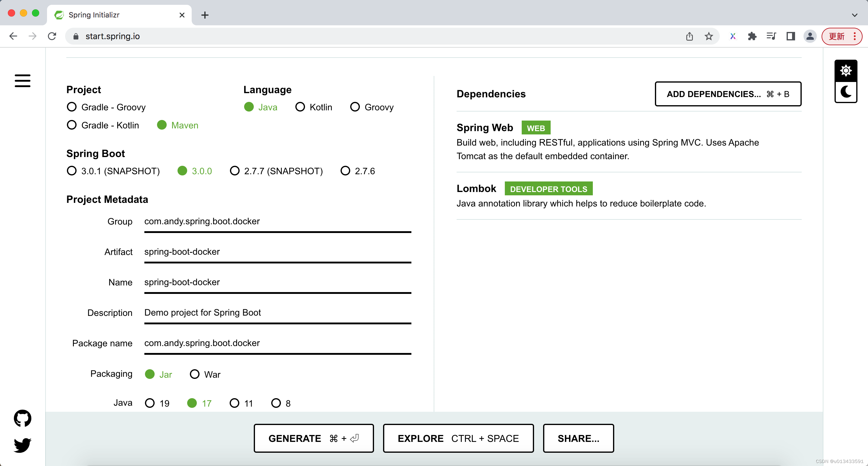This screenshot has width=868, height=466.
Task: Toggle the browser side panel icon
Action: pos(791,36)
